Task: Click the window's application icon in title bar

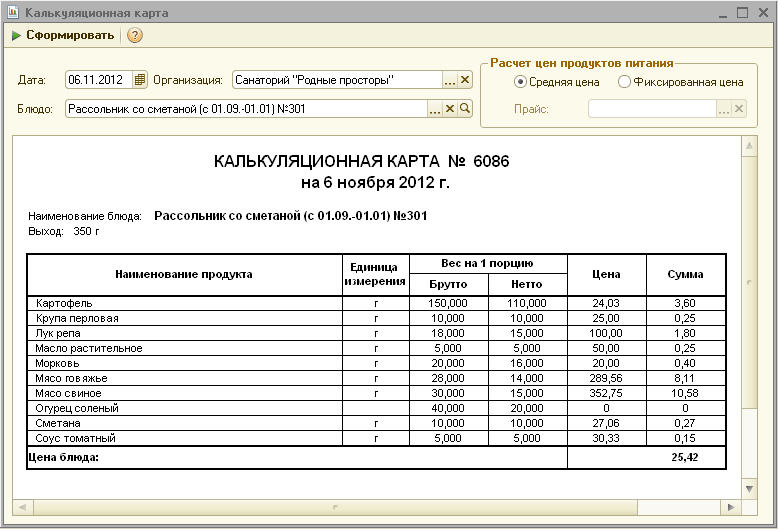Action: coord(12,13)
